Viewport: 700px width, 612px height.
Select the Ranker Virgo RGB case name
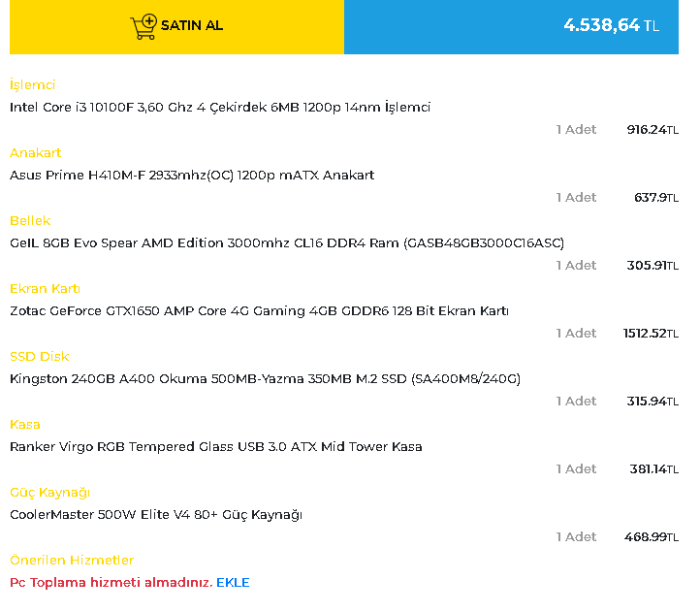coord(216,447)
